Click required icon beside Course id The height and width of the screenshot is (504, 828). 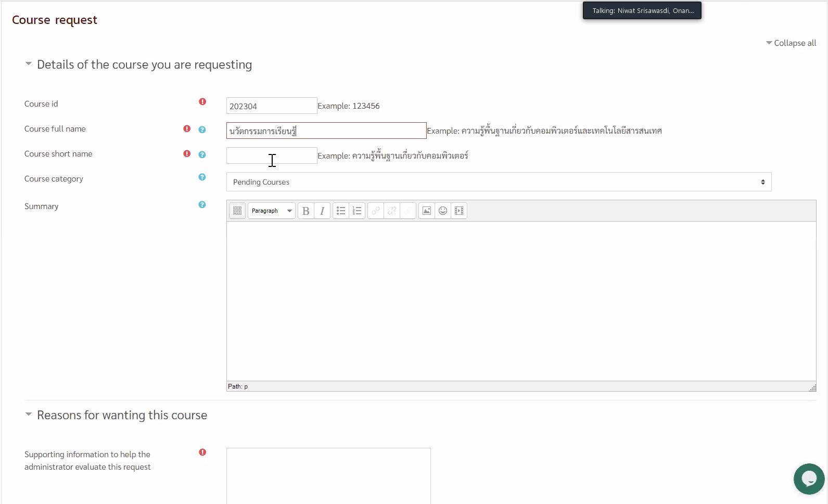[202, 102]
